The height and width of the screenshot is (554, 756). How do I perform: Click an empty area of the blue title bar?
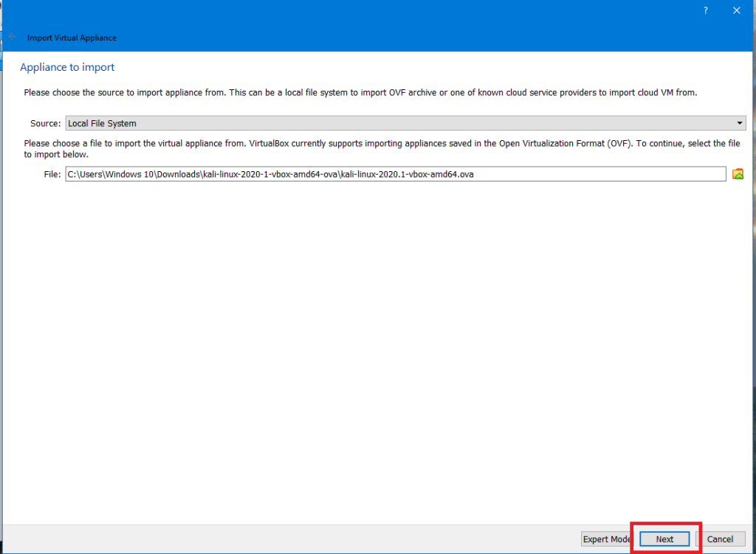pyautogui.click(x=369, y=18)
